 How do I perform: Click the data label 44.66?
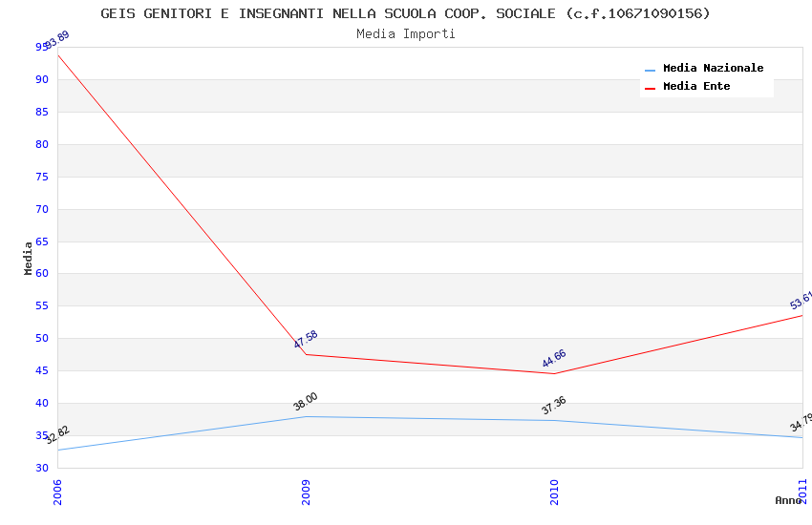(x=554, y=359)
